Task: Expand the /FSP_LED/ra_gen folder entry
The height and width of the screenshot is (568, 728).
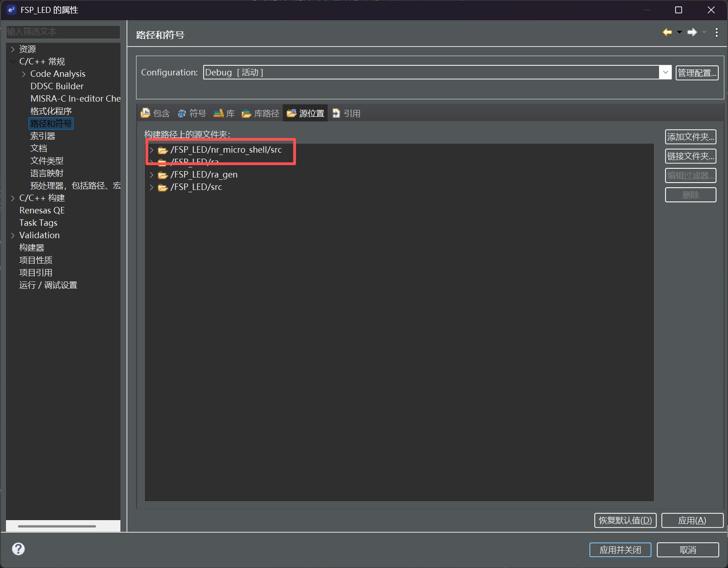Action: coord(152,175)
